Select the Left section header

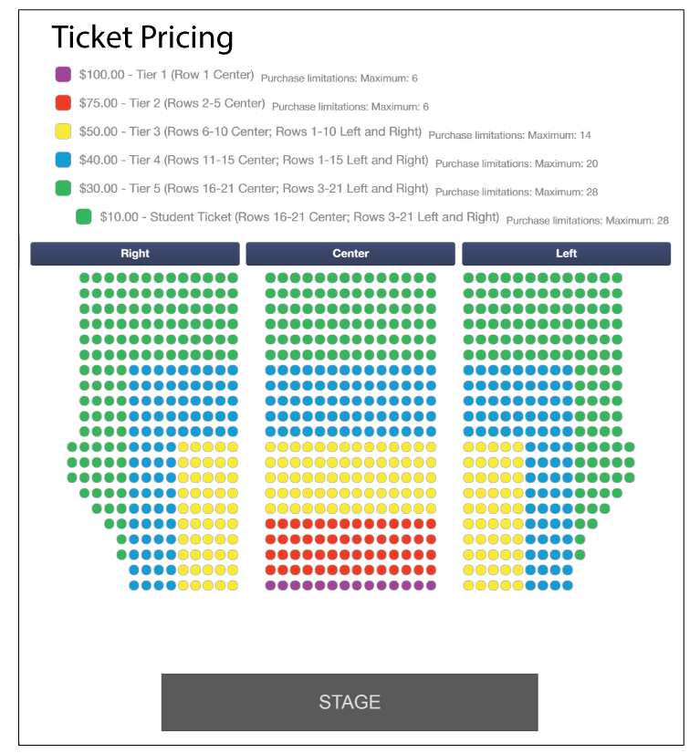point(566,254)
